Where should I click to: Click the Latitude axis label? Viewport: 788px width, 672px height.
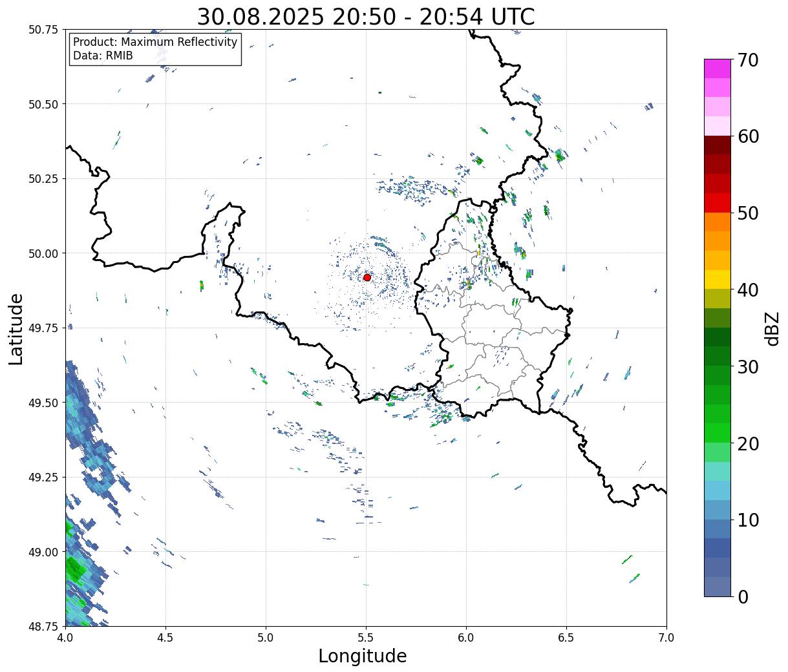tap(16, 329)
